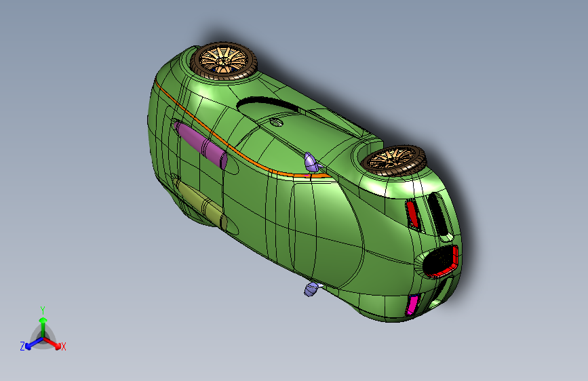Select the purple mirror hanging below the car
588x381 pixels.
click(312, 289)
